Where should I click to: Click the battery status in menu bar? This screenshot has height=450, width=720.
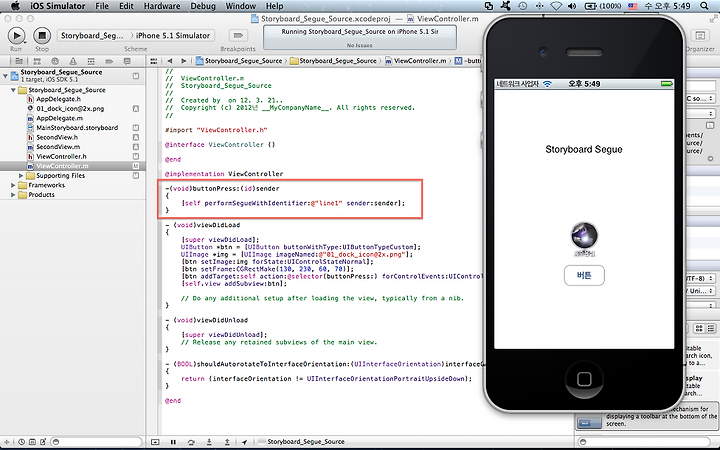(602, 6)
